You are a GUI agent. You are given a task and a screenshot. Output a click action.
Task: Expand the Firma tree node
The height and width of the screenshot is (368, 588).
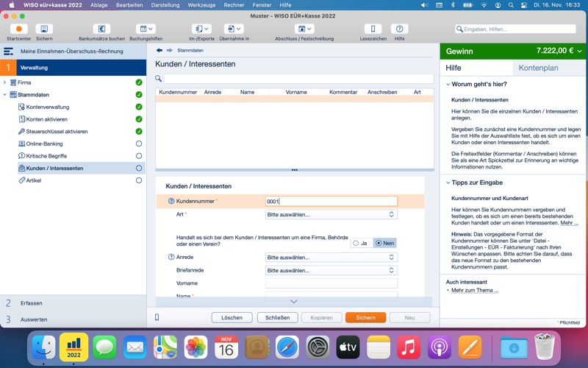(4, 82)
